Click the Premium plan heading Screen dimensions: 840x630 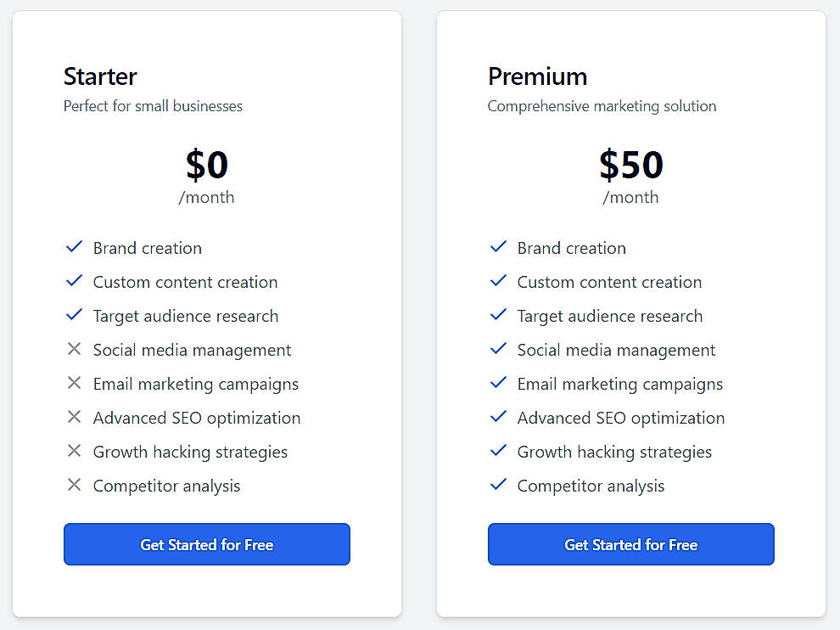click(x=537, y=76)
